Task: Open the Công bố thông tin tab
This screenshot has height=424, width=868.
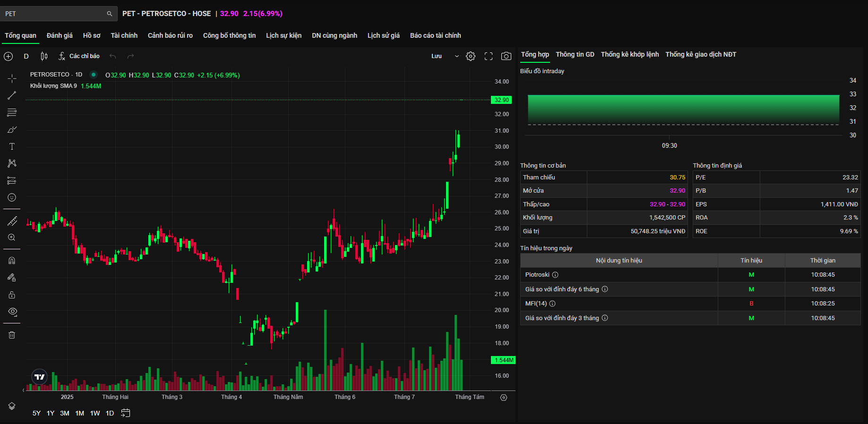Action: 229,35
